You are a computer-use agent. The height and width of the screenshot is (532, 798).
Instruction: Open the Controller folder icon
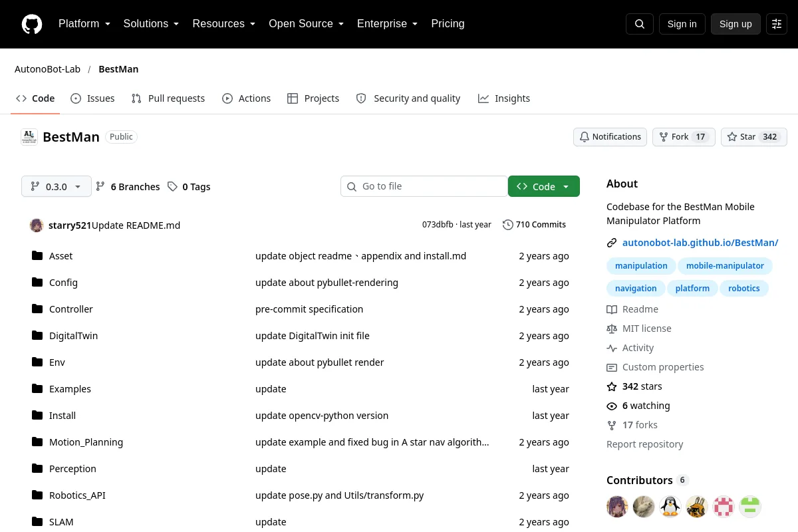[x=37, y=309]
